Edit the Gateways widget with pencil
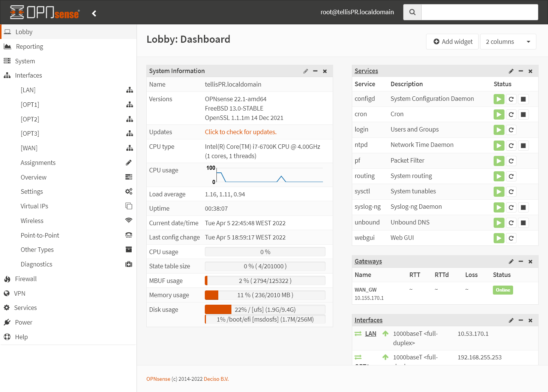This screenshot has height=392, width=548. (511, 262)
